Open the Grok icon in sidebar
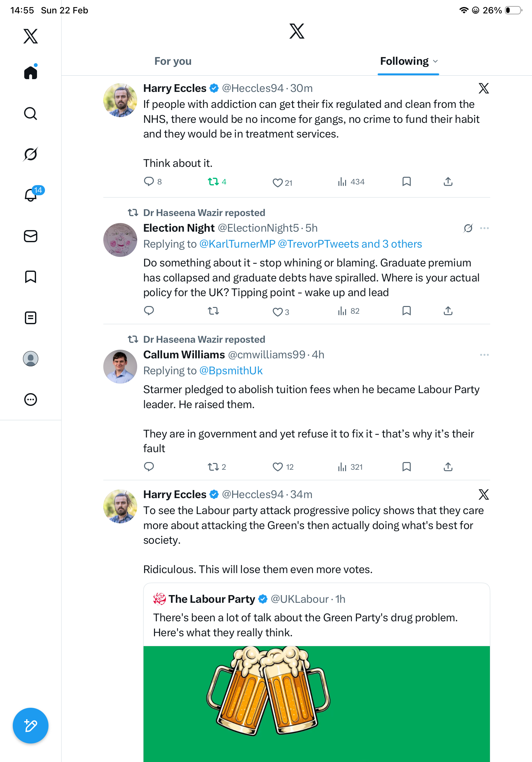 coord(31,154)
